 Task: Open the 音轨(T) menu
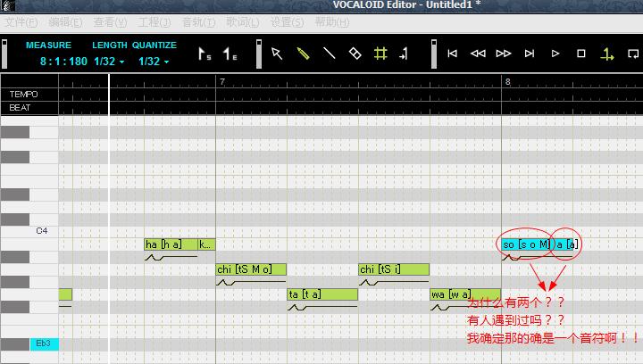point(198,22)
